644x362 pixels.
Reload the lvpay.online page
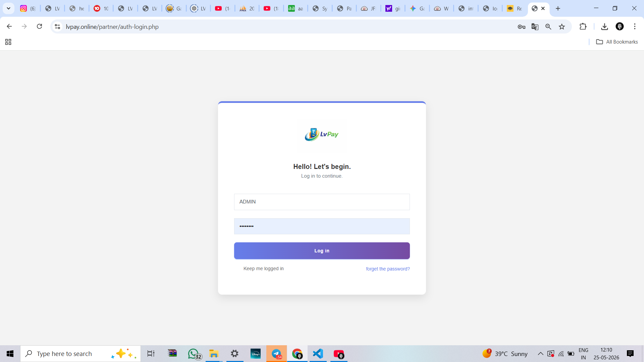point(39,26)
